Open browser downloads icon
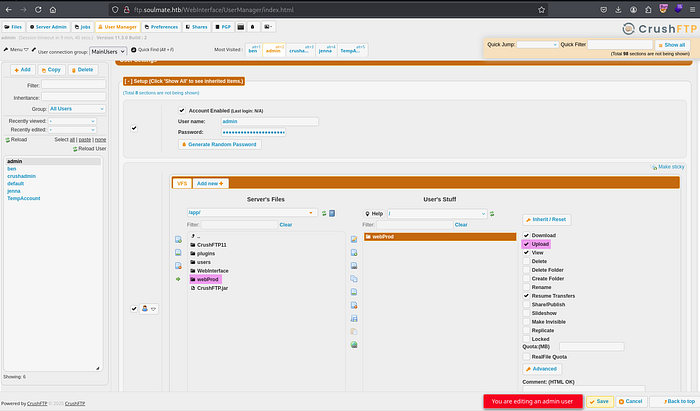This screenshot has width=700, height=411. pos(618,9)
